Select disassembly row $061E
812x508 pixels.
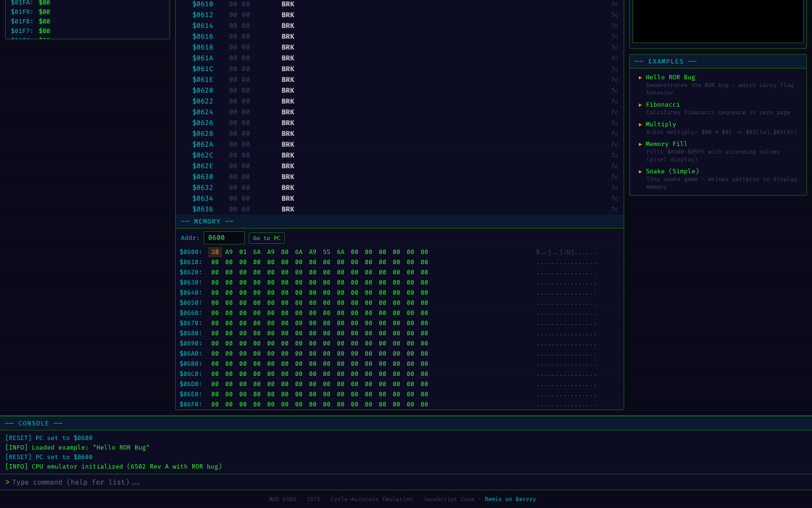click(x=400, y=79)
